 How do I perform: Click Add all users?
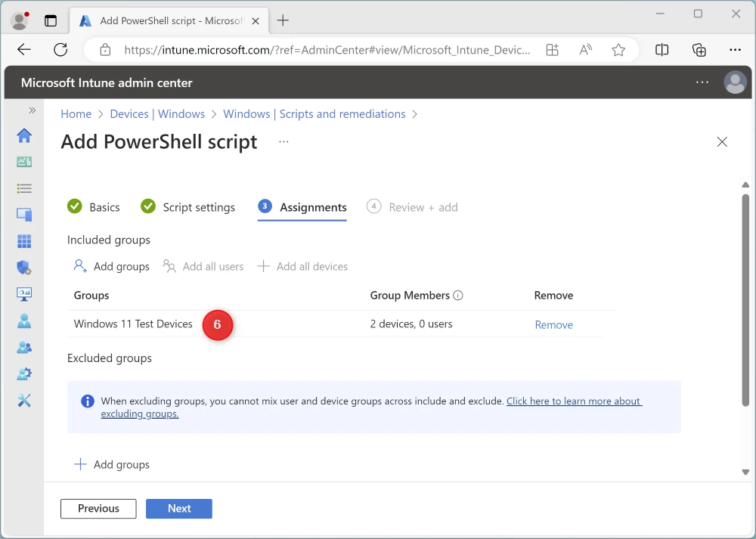(203, 266)
